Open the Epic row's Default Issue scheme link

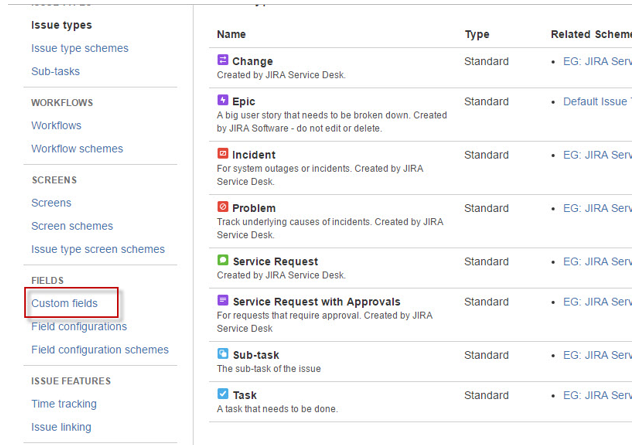pos(597,101)
